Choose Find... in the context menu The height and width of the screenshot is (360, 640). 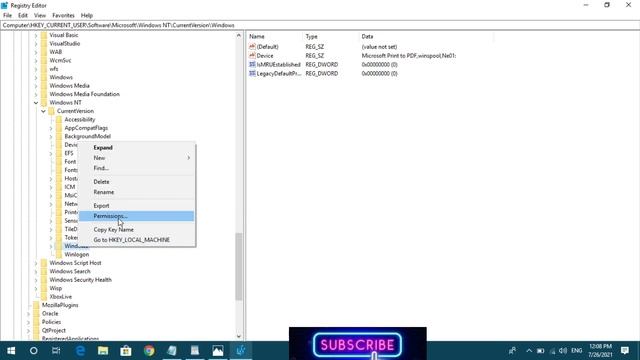pos(136,168)
